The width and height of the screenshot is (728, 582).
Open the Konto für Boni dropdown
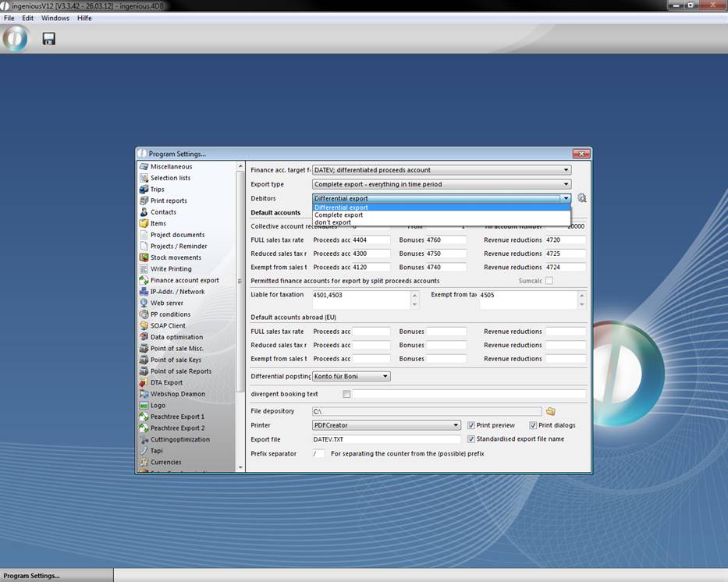coord(351,376)
